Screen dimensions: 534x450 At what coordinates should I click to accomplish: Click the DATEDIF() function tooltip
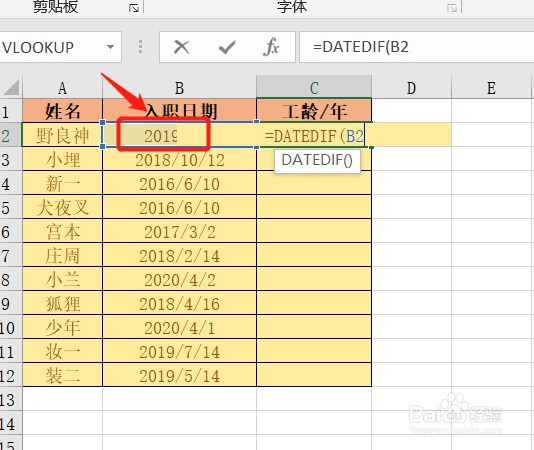317,160
